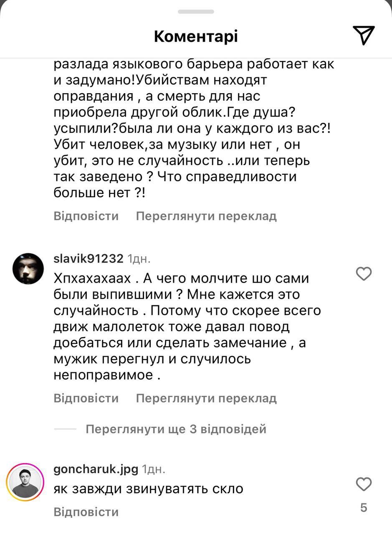Image resolution: width=392 pixels, height=535 pixels.
Task: Tap the heart icon on goncharuk.jpg's comment
Action: pyautogui.click(x=364, y=484)
